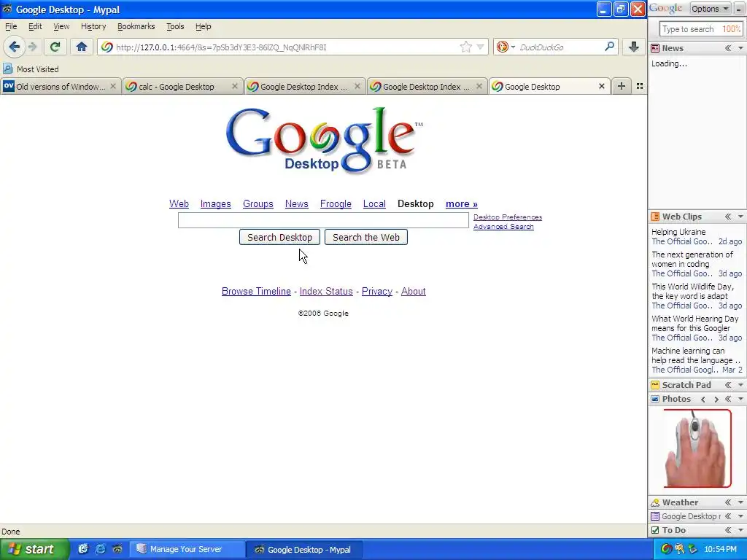Open the News panel menu arrow
The width and height of the screenshot is (747, 560).
coord(740,48)
